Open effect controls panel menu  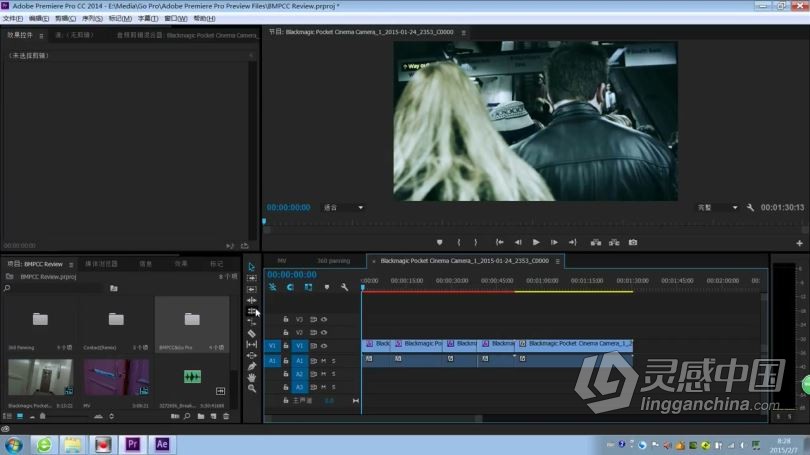[x=41, y=36]
